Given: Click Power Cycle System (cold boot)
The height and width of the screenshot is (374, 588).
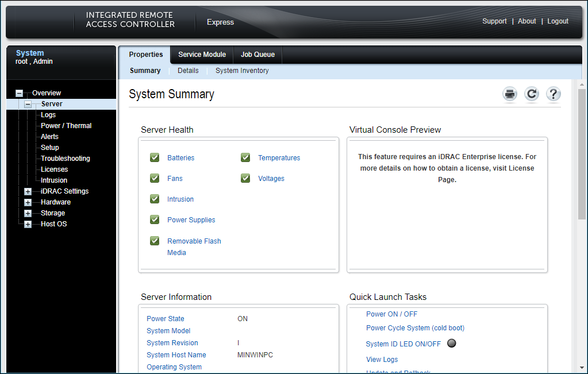Looking at the screenshot, I should coord(415,328).
